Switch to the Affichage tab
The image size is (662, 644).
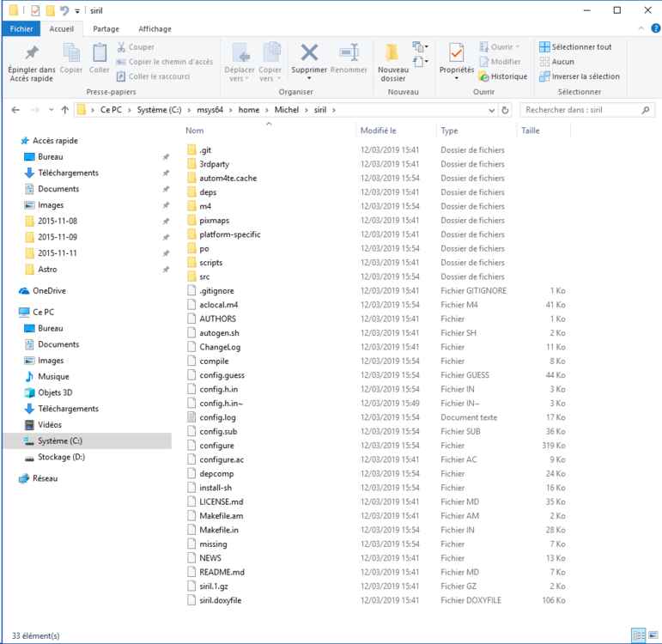[x=155, y=28]
